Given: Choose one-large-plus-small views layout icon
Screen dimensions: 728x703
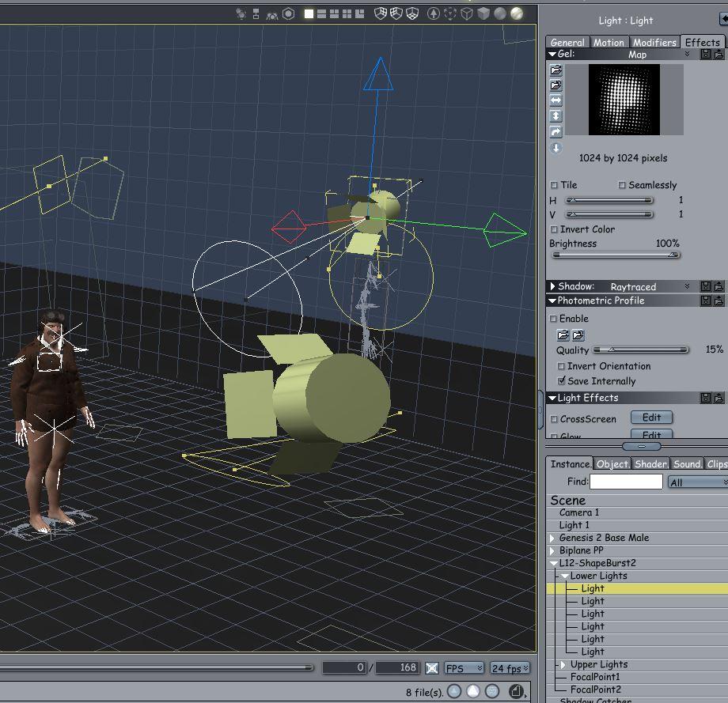Looking at the screenshot, I should [x=360, y=14].
